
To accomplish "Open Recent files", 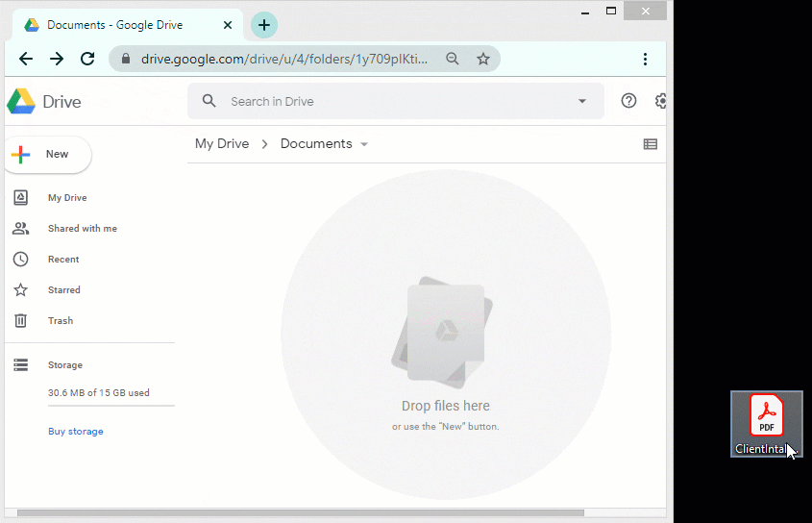I will [63, 260].
